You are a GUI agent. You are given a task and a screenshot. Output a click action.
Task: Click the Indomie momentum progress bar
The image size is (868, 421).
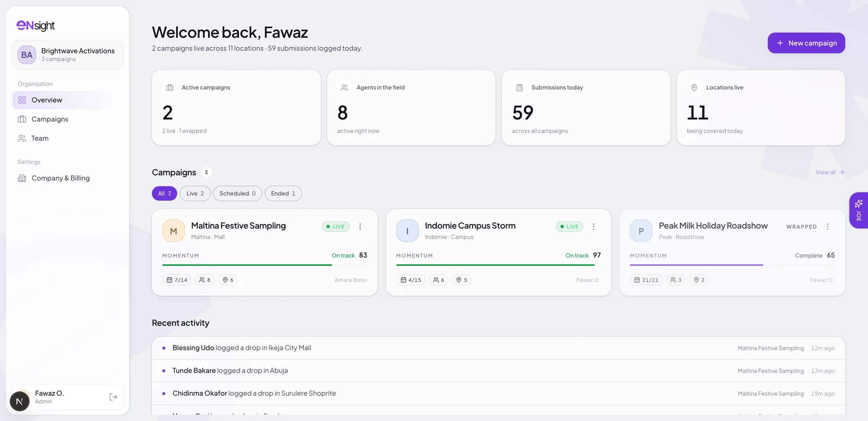point(498,265)
